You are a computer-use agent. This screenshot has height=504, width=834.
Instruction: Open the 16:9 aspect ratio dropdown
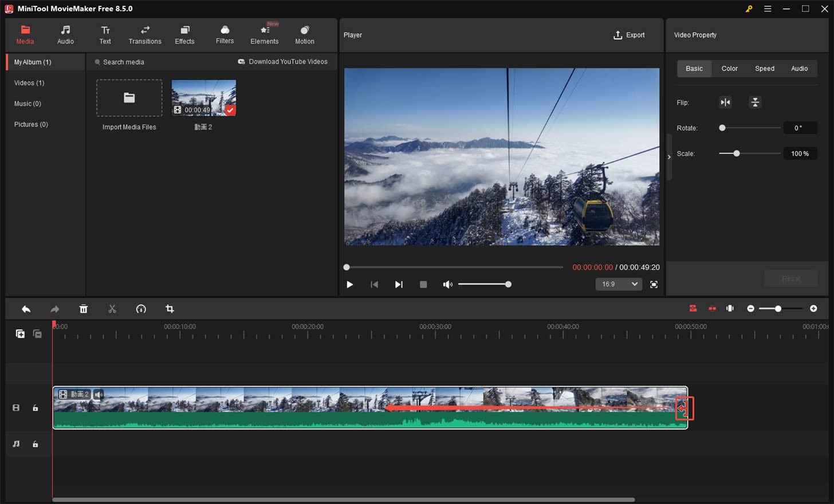pos(619,284)
